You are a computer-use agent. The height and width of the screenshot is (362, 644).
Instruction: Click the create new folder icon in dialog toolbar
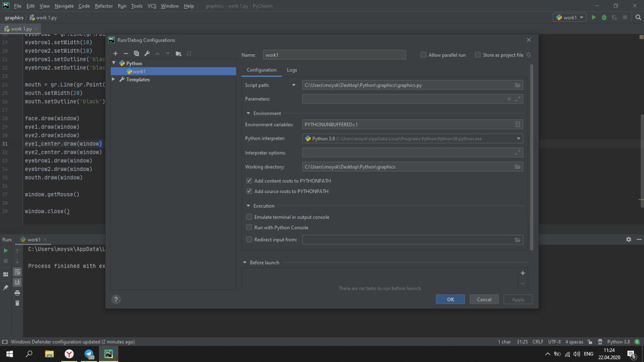pos(179,53)
